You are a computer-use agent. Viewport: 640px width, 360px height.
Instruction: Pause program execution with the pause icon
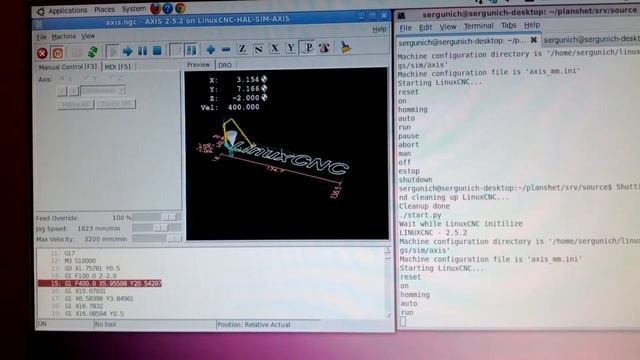click(x=142, y=51)
